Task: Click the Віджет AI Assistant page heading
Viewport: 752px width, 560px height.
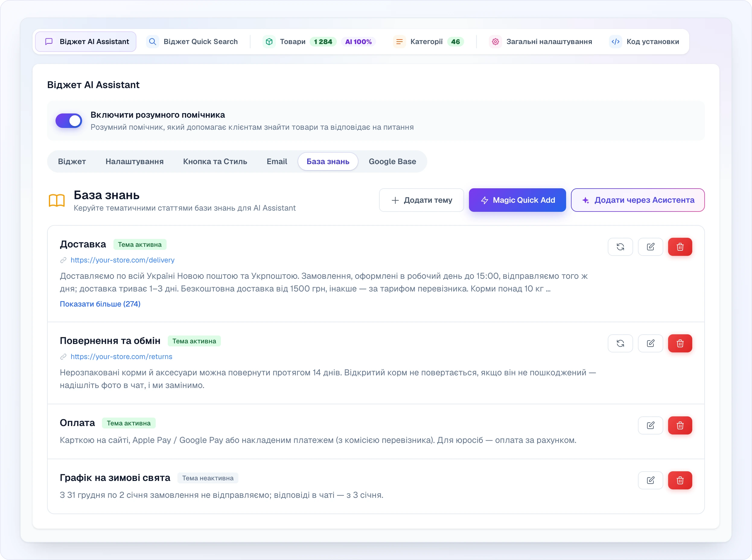Action: click(x=93, y=85)
